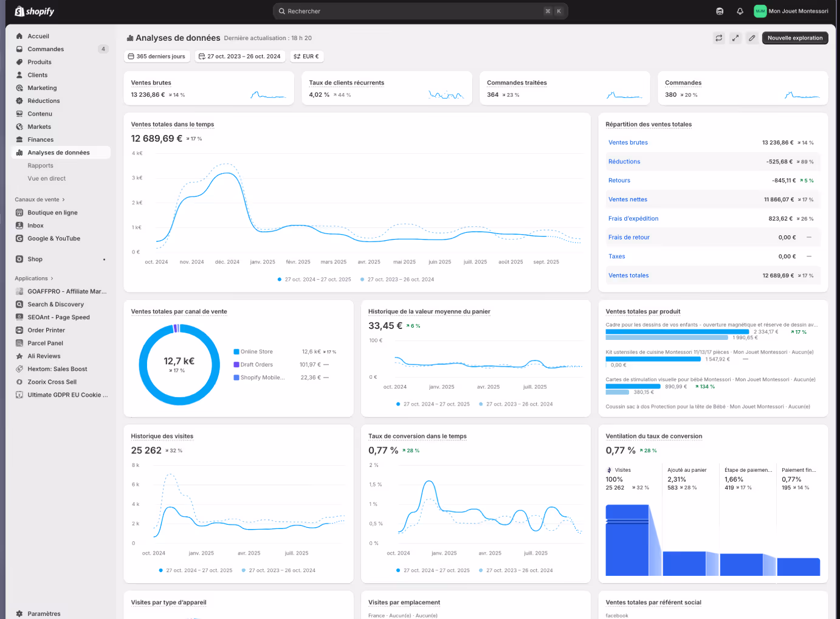
Task: Open the Ventes brutes metric card
Action: pos(208,88)
